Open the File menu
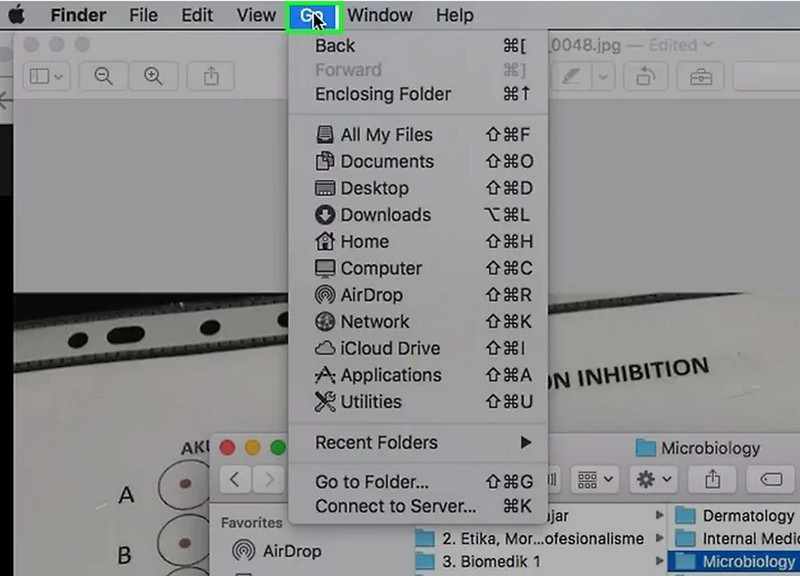Screen dimensions: 800x576 (x=143, y=15)
